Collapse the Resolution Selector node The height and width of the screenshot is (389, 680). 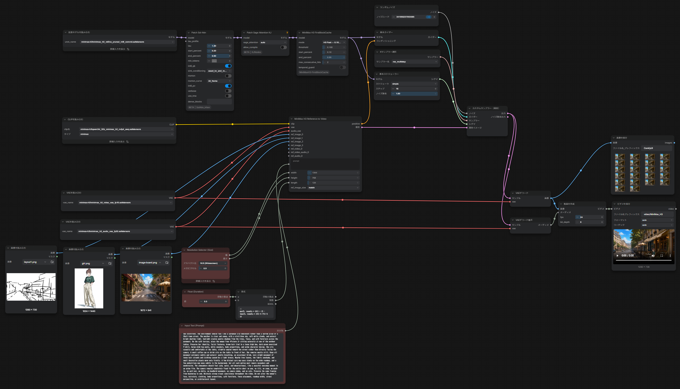click(185, 250)
